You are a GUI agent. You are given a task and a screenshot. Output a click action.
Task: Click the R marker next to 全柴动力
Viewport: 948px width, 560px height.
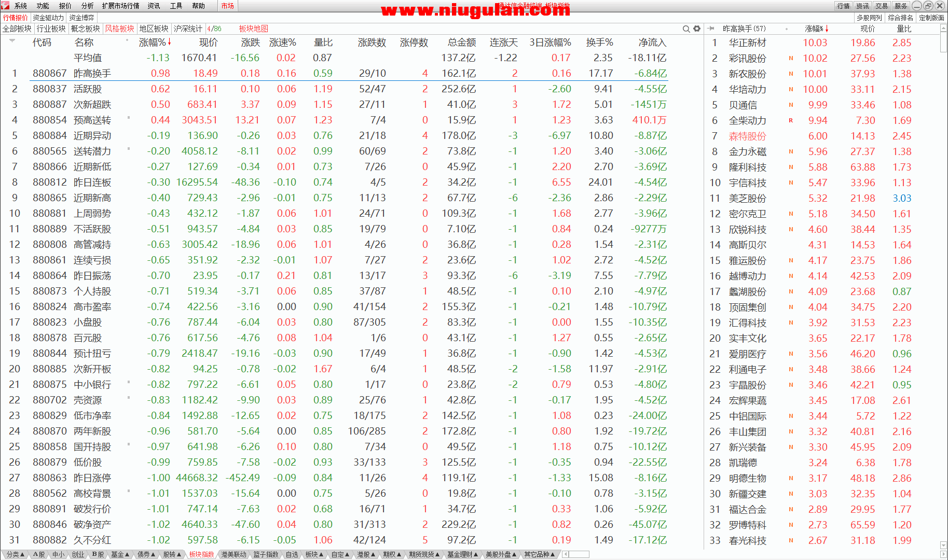(x=791, y=120)
